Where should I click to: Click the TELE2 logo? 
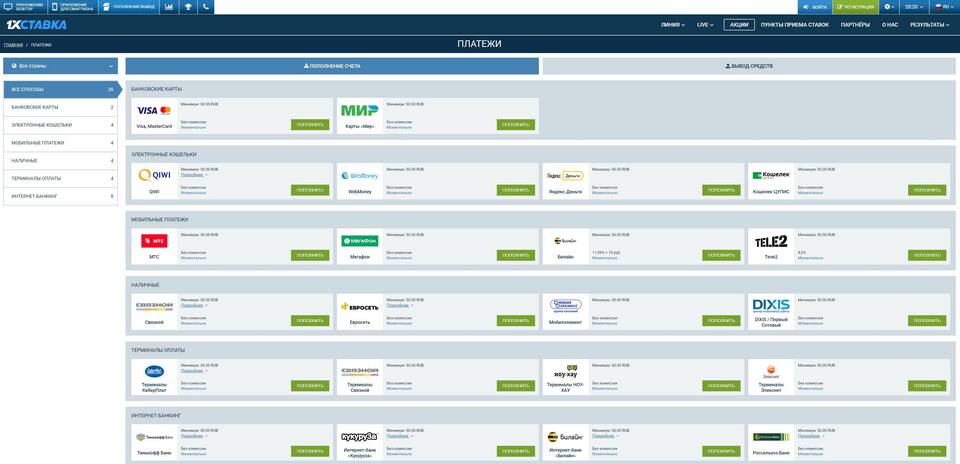pos(771,241)
